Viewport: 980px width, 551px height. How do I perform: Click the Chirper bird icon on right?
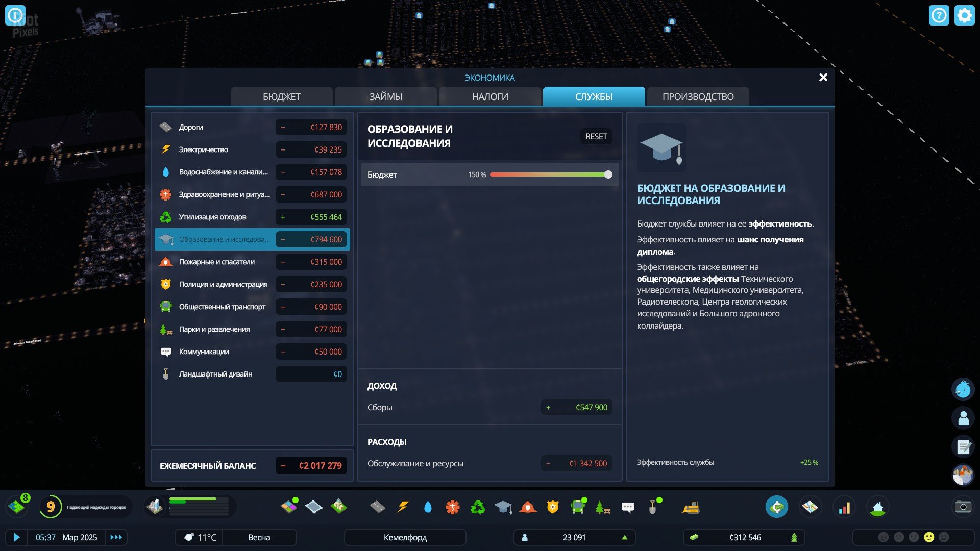pyautogui.click(x=963, y=390)
